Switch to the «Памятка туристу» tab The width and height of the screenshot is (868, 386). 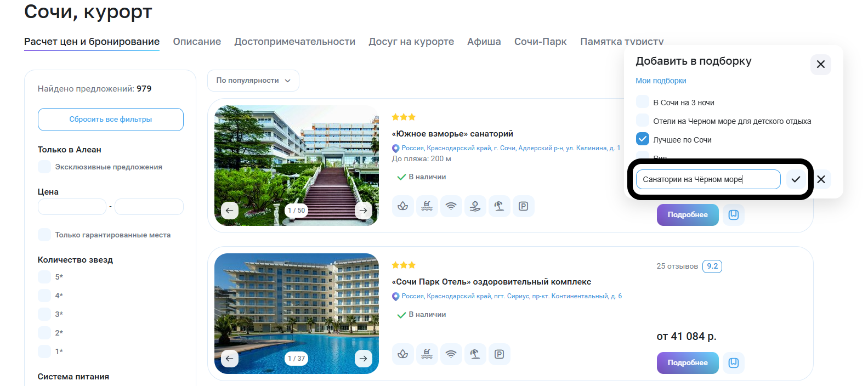(622, 42)
